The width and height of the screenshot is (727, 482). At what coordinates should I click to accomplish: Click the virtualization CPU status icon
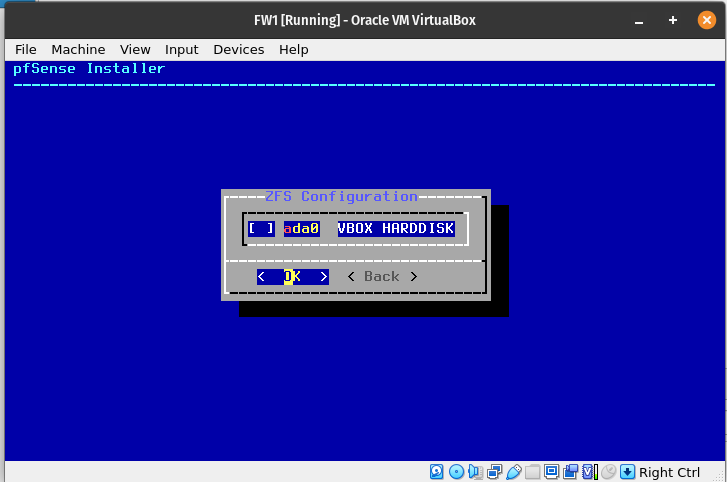click(589, 472)
